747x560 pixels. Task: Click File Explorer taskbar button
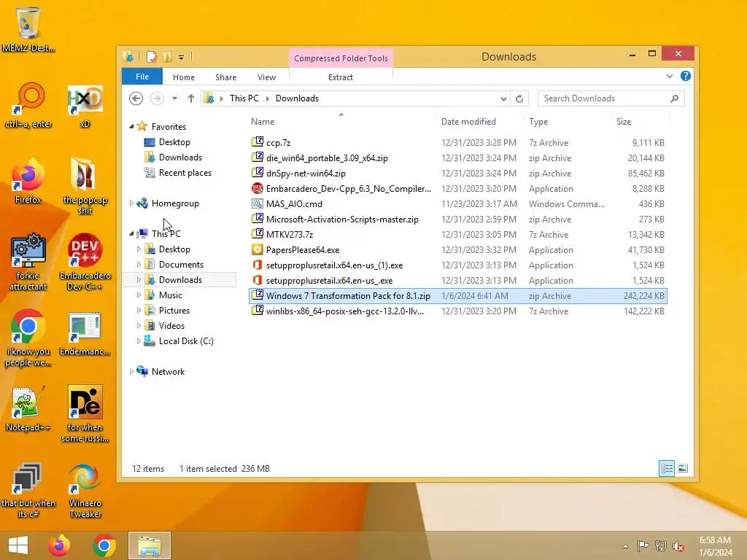(150, 545)
